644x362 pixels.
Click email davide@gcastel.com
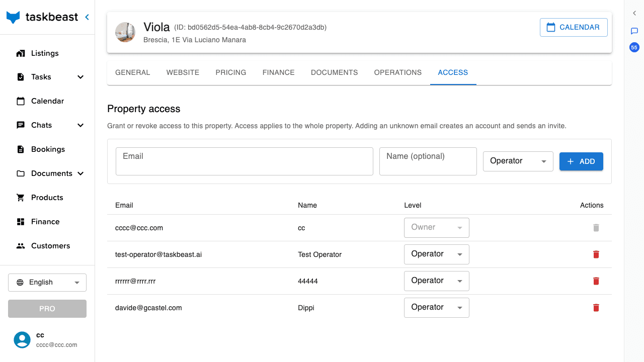tap(148, 308)
